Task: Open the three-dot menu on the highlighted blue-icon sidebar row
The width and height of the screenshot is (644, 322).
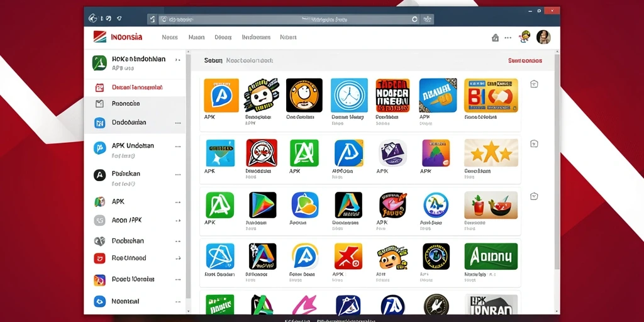Action: click(x=178, y=123)
